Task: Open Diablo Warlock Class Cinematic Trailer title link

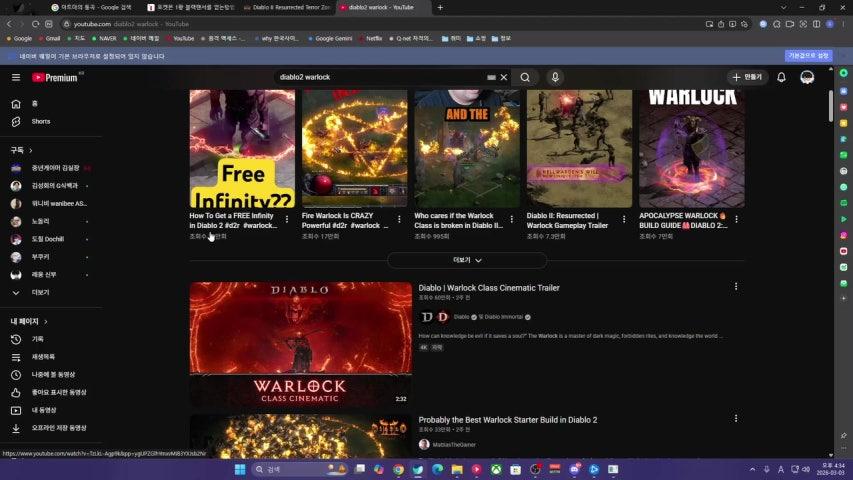Action: click(488, 288)
